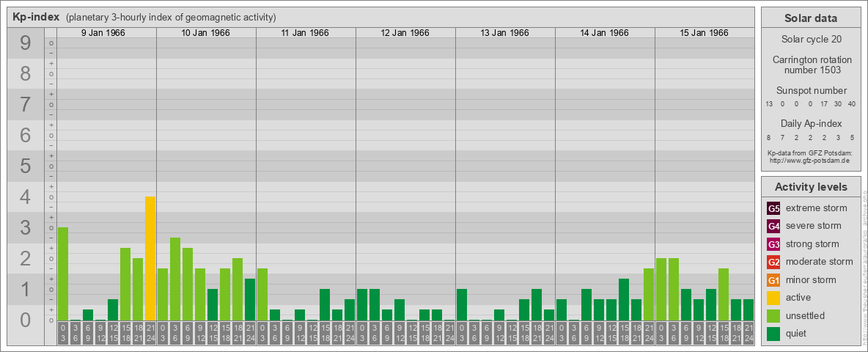Viewport: 868px width, 352px height.
Task: Click the 14 Jan 21-24h light green bar
Action: (648, 295)
